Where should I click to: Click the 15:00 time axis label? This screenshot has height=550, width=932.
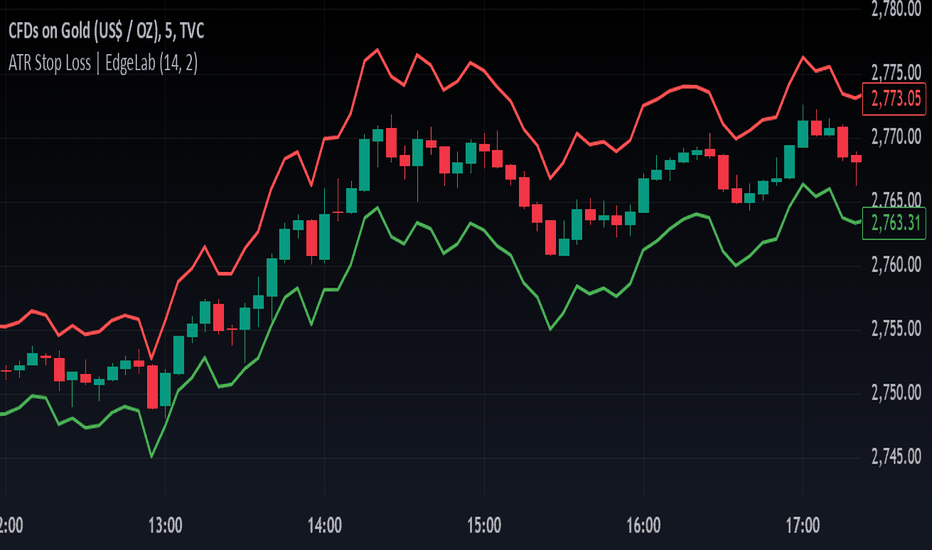pyautogui.click(x=484, y=526)
